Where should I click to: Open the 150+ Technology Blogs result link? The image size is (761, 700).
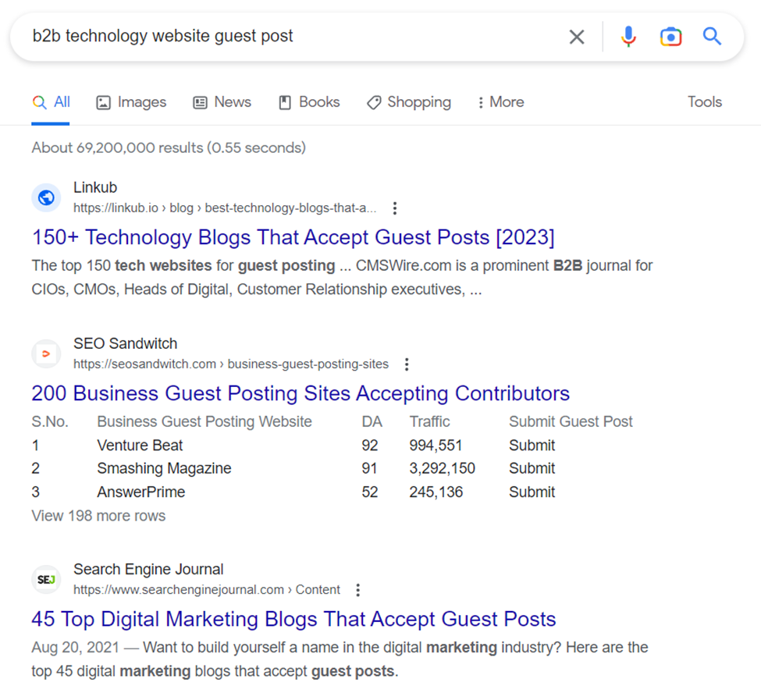point(293,237)
